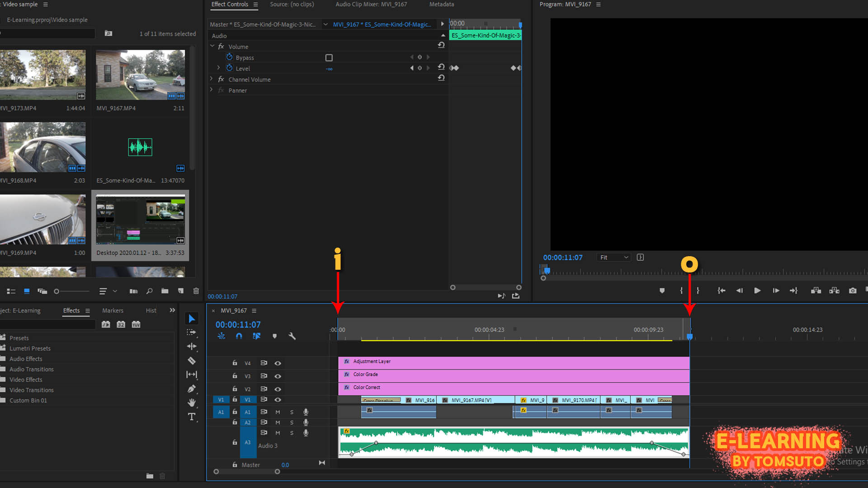The width and height of the screenshot is (868, 488).
Task: Switch to Source (no clips) tab
Action: pyautogui.click(x=292, y=5)
